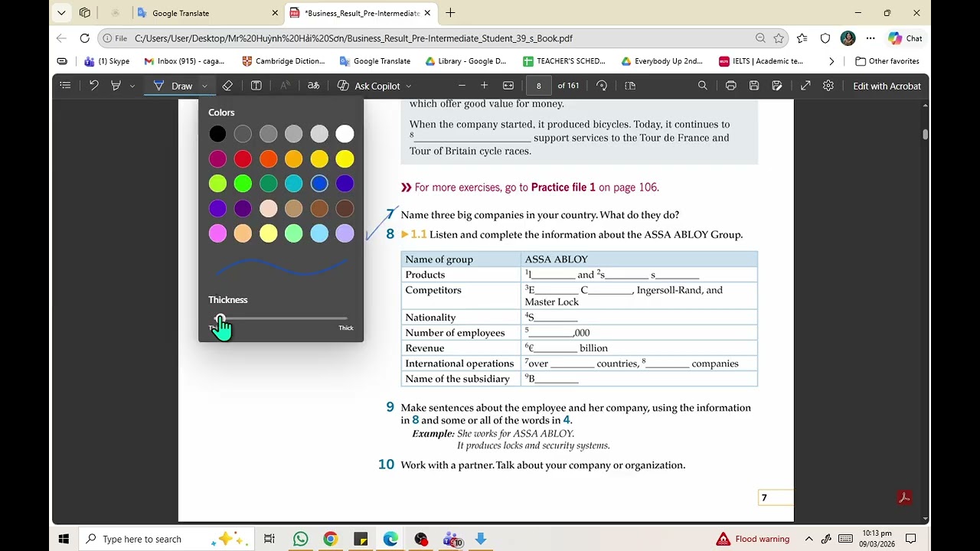Expand the Ask Copilot dropdown arrow

point(408,86)
